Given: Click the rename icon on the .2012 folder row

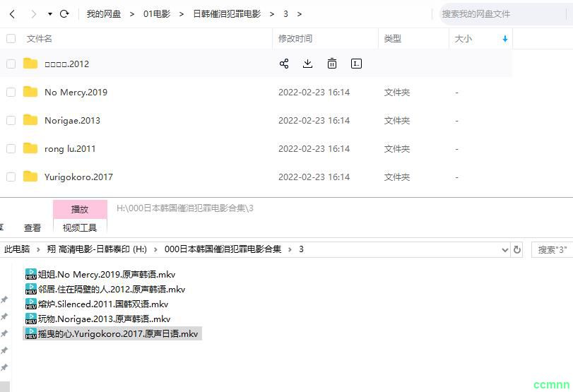Looking at the screenshot, I should click(356, 64).
